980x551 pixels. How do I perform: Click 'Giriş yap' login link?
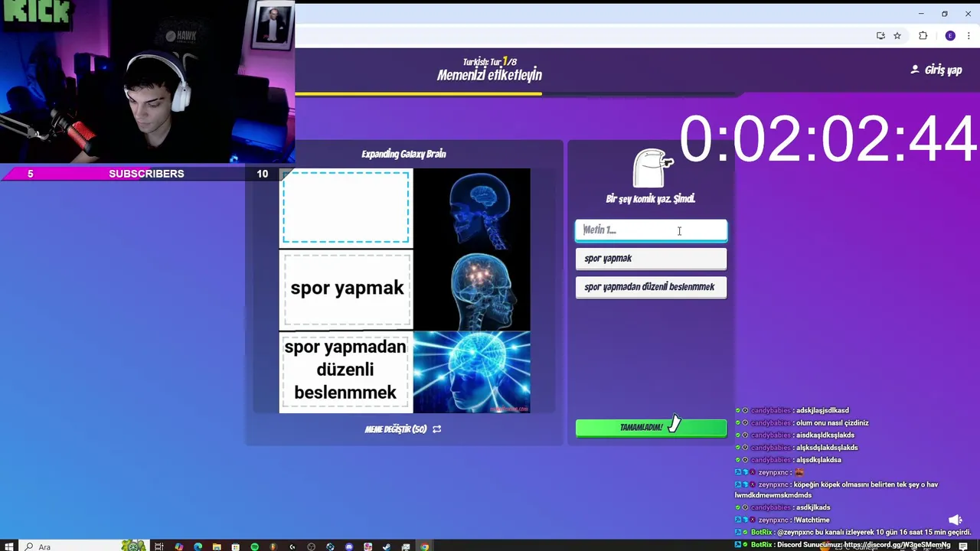[x=943, y=70]
